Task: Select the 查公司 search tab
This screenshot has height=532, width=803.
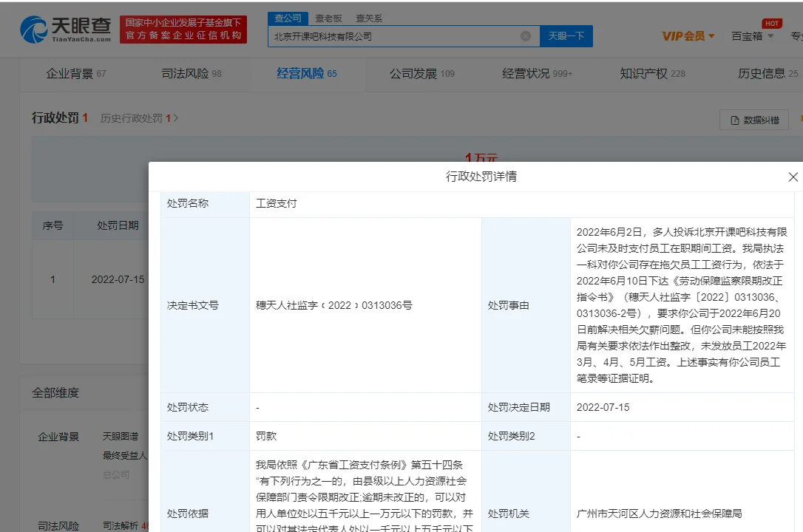Action: [288, 18]
